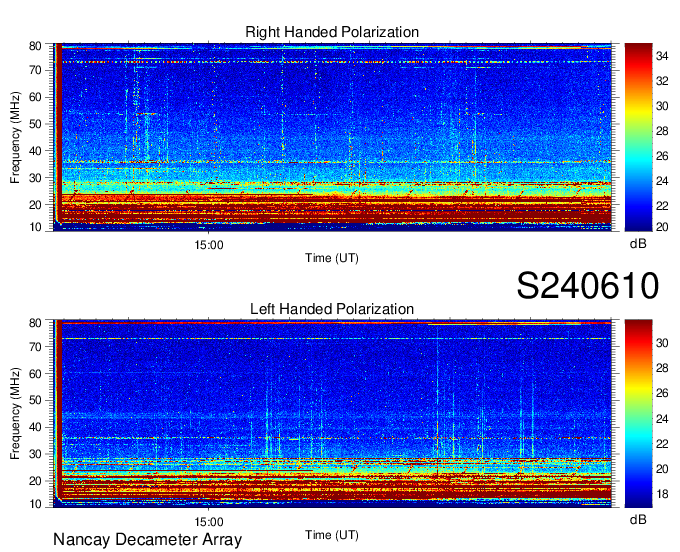680x552 pixels.
Task: Click "dB" unit under Right Handed color bar
Action: (638, 244)
